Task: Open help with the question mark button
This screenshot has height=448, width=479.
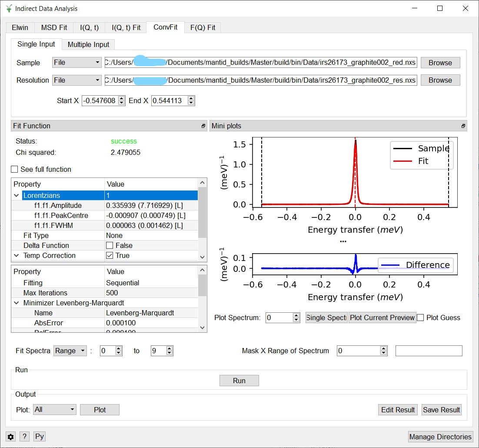Action: click(25, 437)
